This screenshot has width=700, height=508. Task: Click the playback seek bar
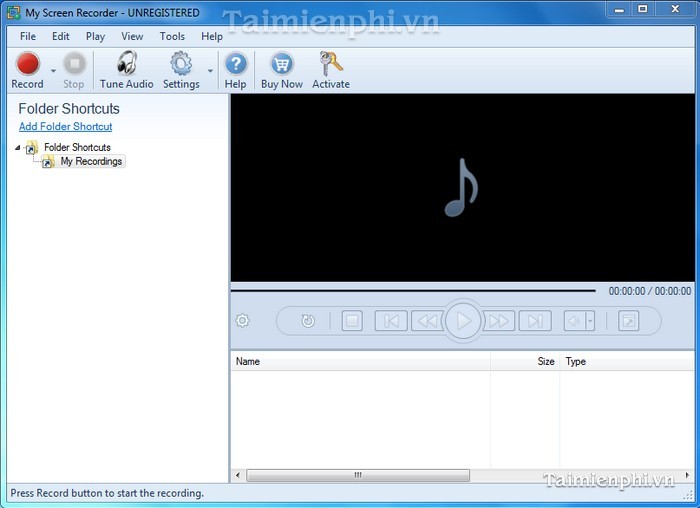click(413, 291)
